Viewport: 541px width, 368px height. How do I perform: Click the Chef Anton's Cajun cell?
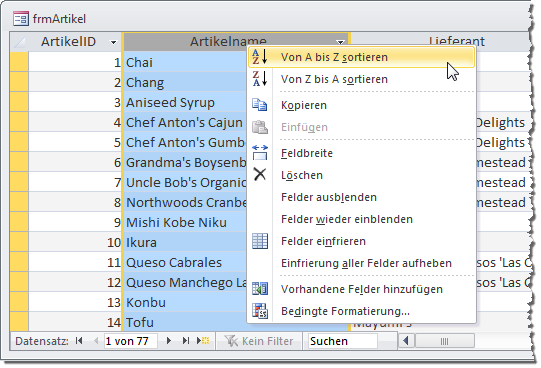(185, 122)
